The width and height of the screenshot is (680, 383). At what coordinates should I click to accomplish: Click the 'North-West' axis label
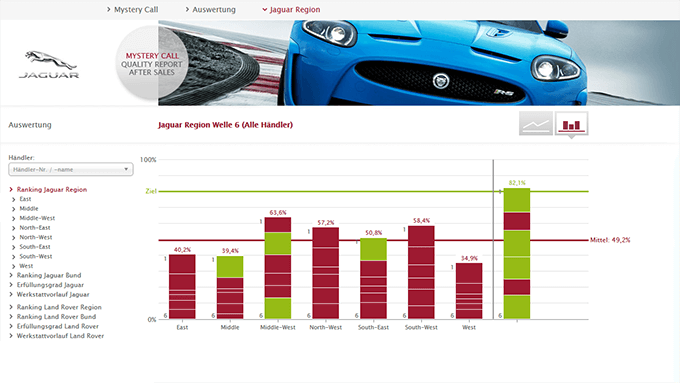click(326, 327)
